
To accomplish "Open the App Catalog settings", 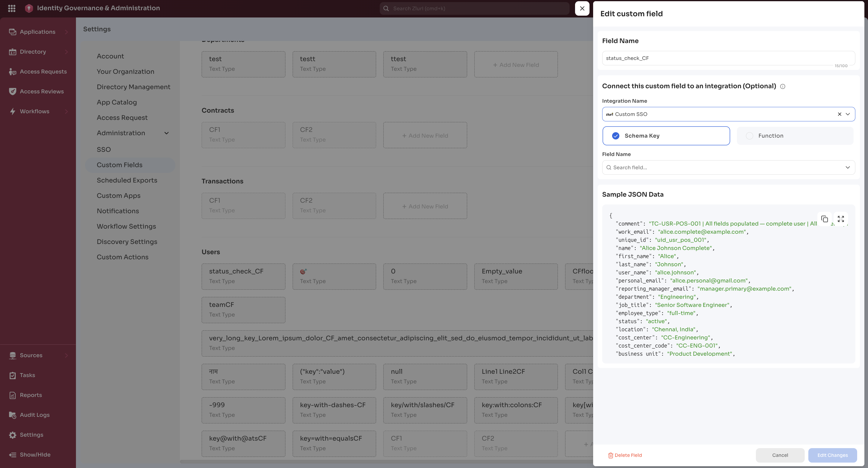I will pyautogui.click(x=117, y=102).
